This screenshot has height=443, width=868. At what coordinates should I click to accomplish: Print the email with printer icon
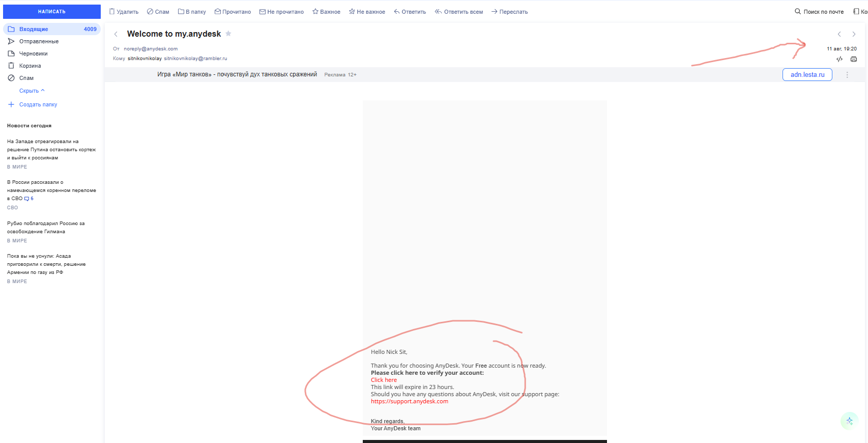tap(854, 59)
